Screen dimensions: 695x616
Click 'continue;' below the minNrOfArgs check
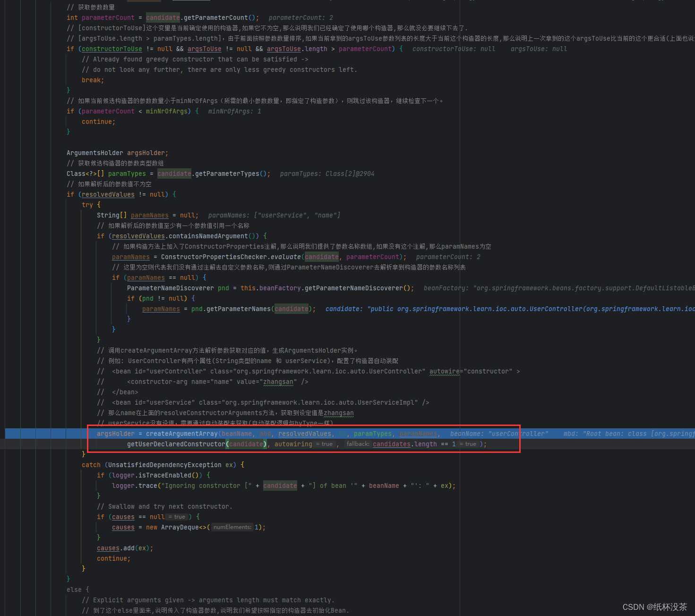pyautogui.click(x=98, y=121)
